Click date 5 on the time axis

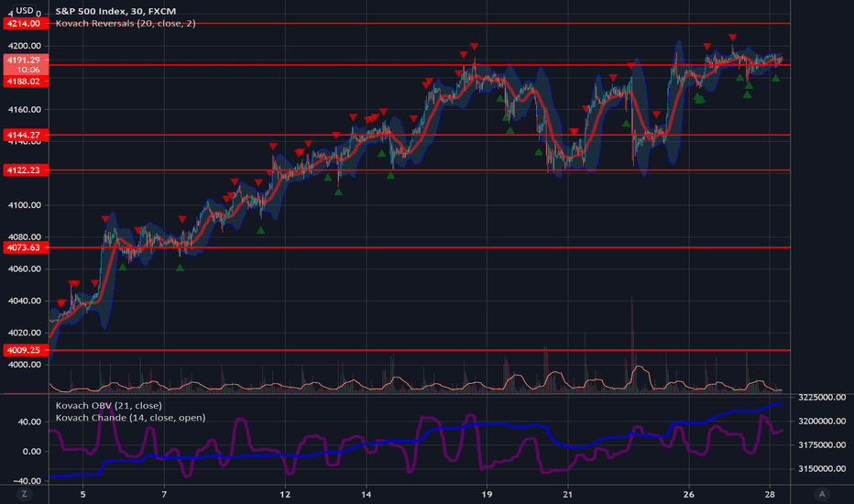(82, 494)
